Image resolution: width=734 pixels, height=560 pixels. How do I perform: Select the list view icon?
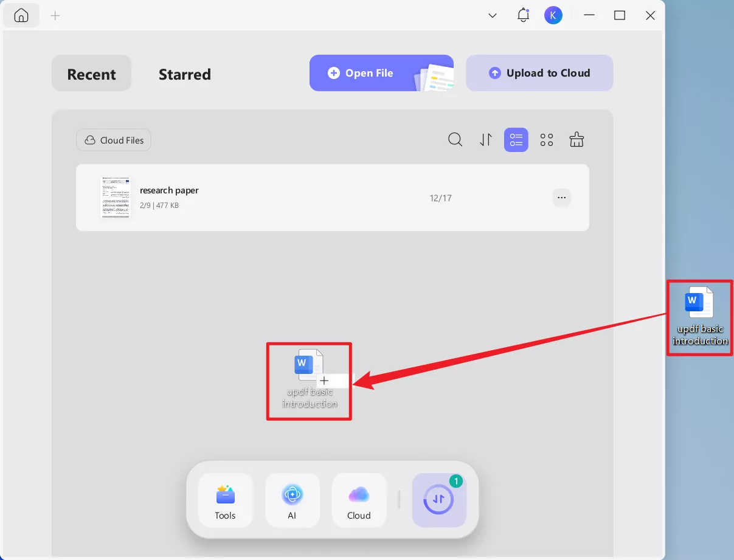click(x=516, y=140)
